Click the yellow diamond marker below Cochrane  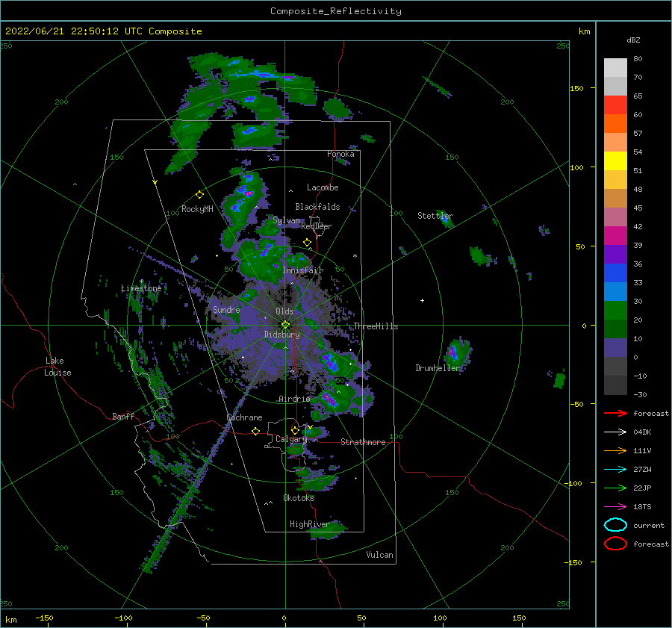[x=255, y=431]
